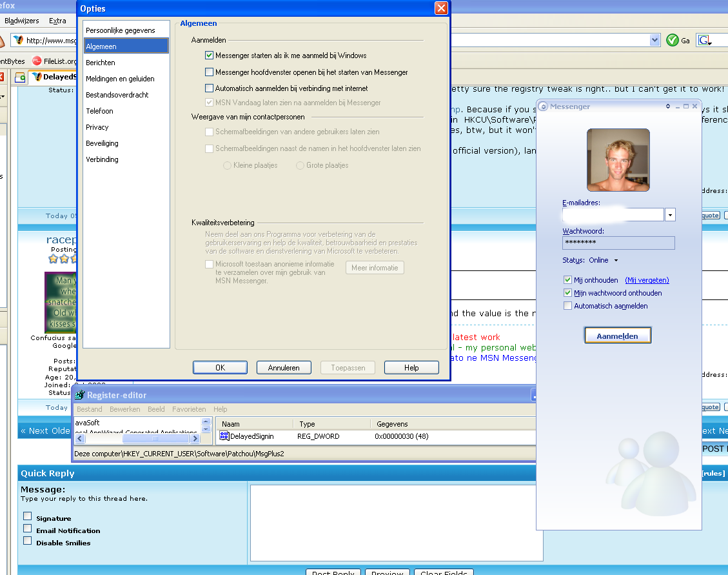The height and width of the screenshot is (575, 728).
Task: Click the '(Mij vergeten)' link
Action: click(x=647, y=280)
